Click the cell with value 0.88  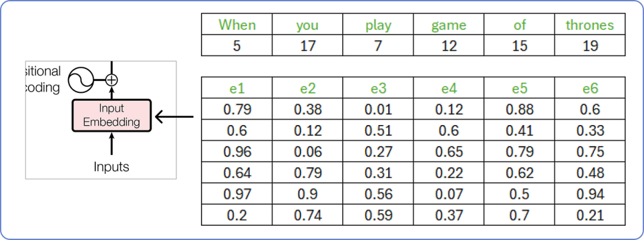(519, 110)
